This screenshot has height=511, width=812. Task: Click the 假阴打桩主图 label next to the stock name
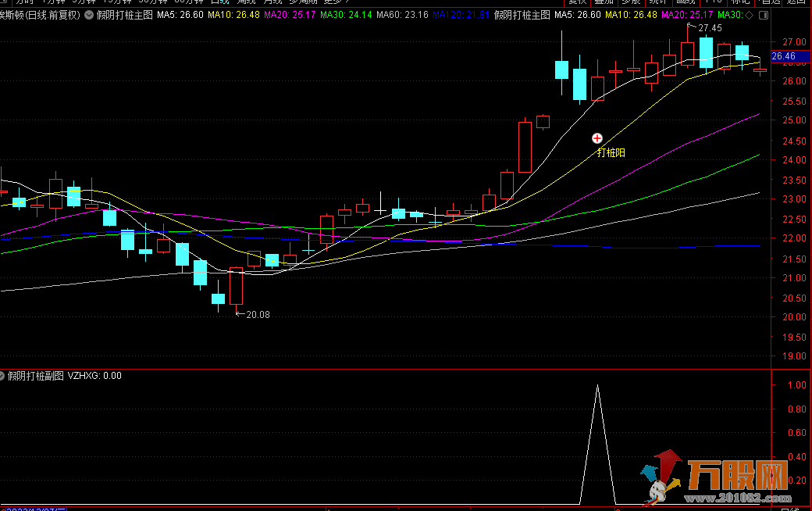(x=125, y=15)
